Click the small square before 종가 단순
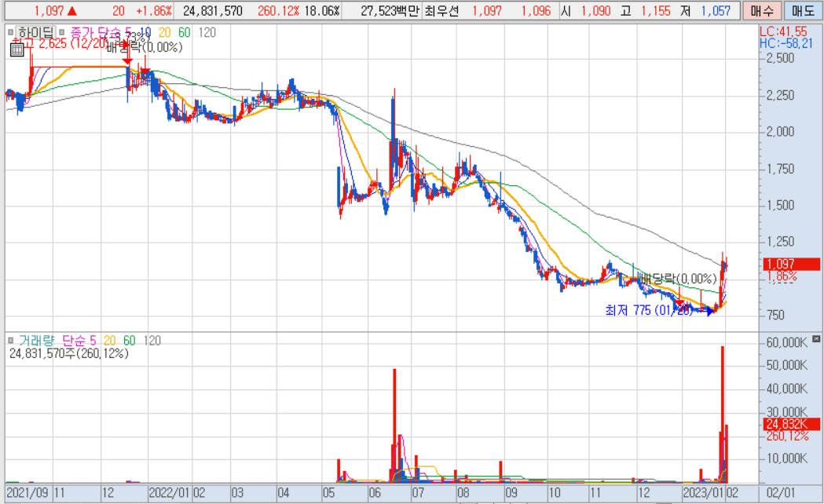824x504 pixels. click(x=62, y=32)
